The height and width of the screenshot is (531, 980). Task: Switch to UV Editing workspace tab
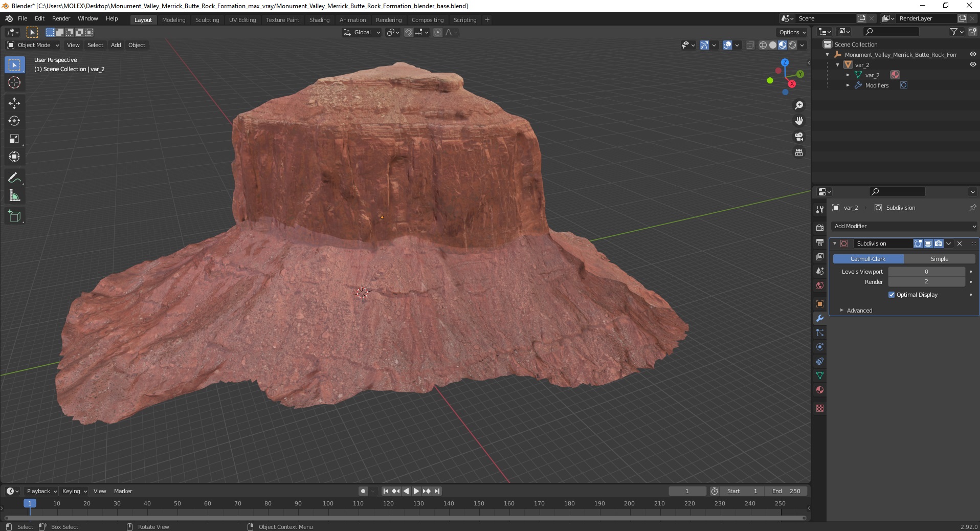tap(242, 19)
